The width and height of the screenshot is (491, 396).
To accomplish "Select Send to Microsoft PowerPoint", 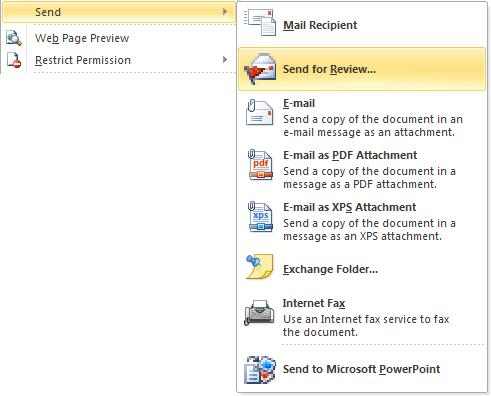I will click(x=362, y=369).
